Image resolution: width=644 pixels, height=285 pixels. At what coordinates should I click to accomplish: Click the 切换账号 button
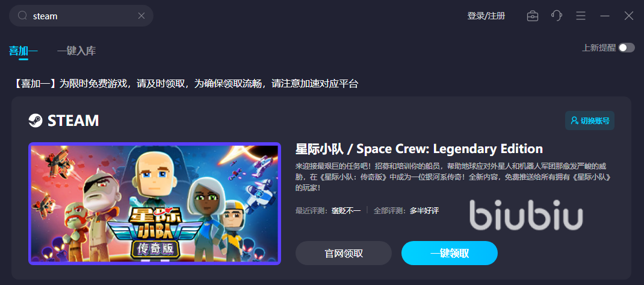click(590, 121)
